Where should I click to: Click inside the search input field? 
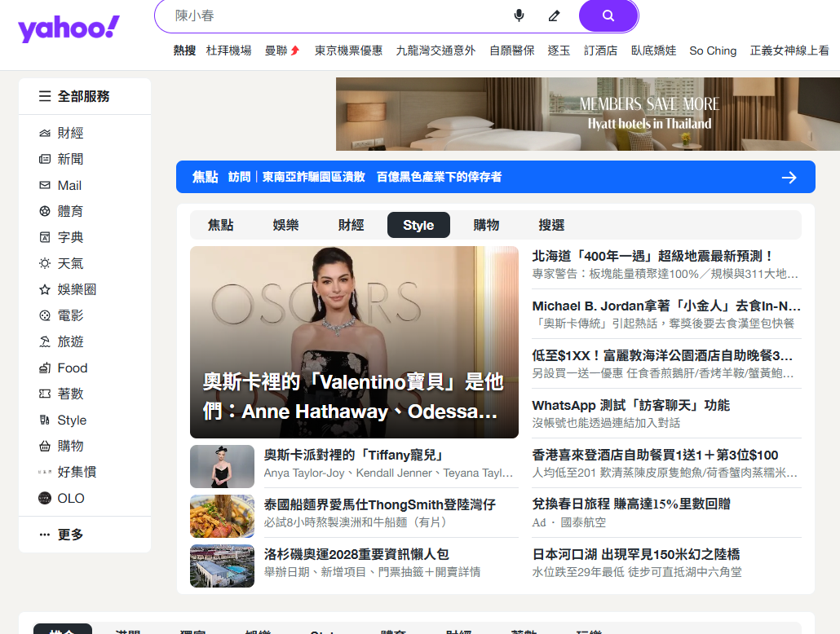(334, 15)
